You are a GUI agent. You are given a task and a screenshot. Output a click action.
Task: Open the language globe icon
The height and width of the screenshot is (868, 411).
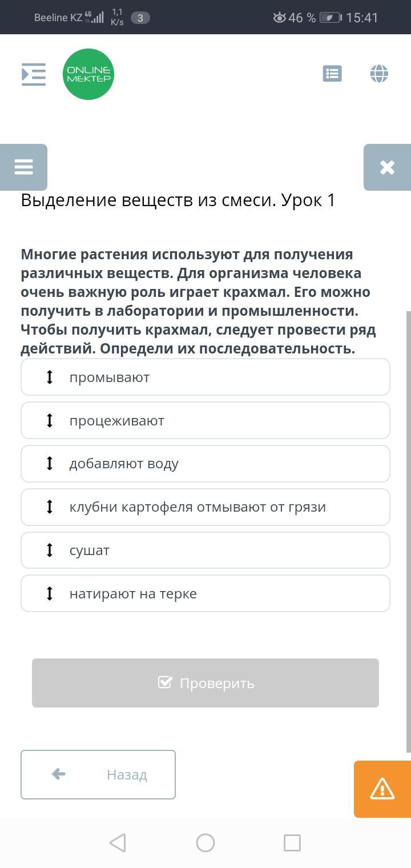(379, 74)
